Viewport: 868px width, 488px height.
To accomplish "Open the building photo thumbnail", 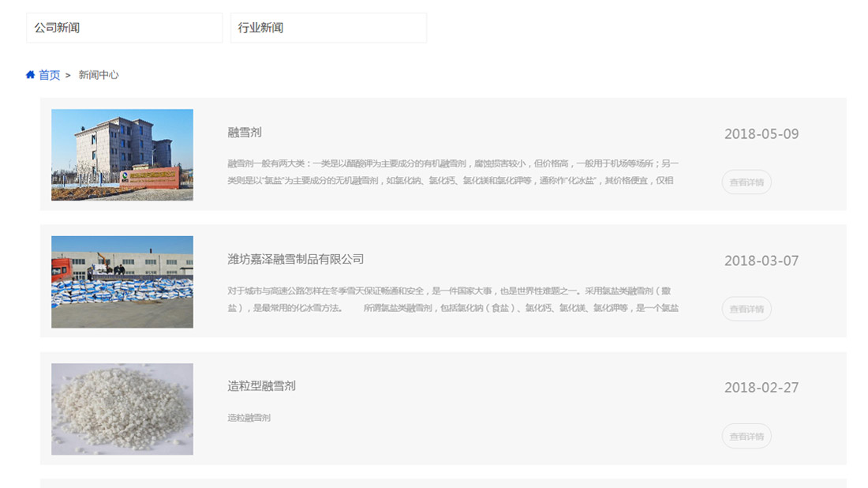I will 122,155.
